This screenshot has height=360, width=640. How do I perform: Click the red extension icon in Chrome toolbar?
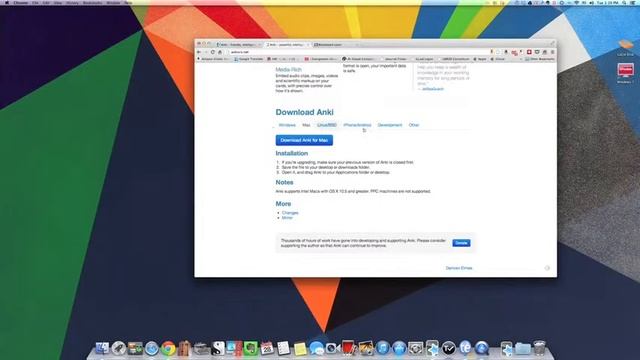point(529,52)
